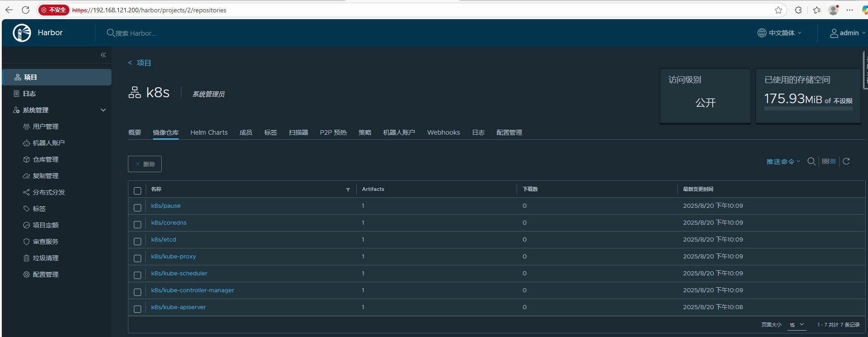Open k8s/kube-apiserver repository link

(179, 307)
